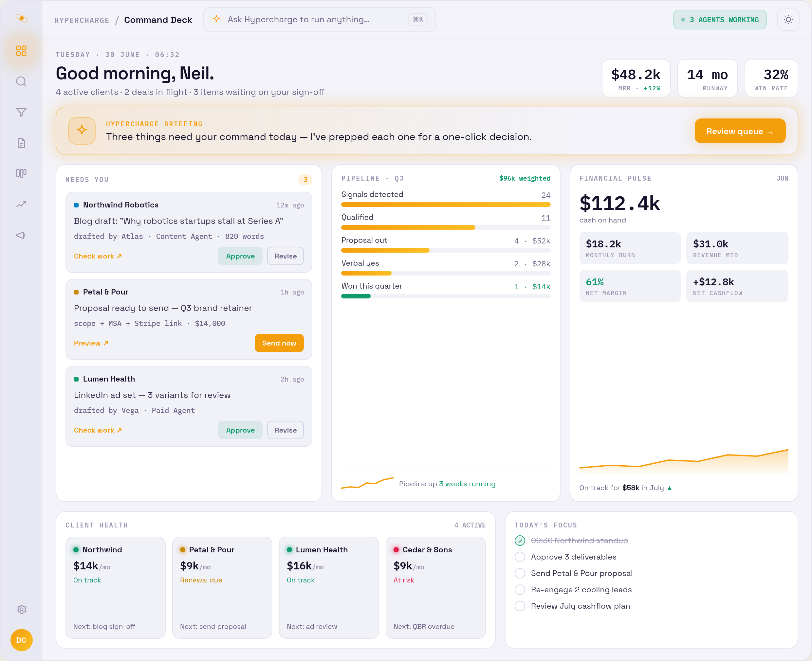Approve the Lumen Health LinkedIn ad set

[x=240, y=430]
